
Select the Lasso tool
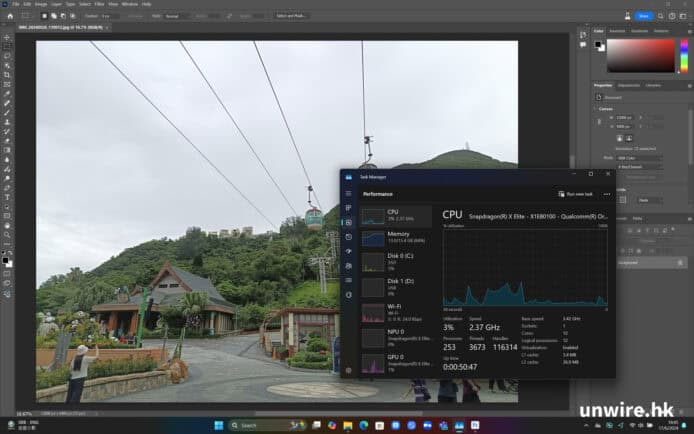point(7,56)
